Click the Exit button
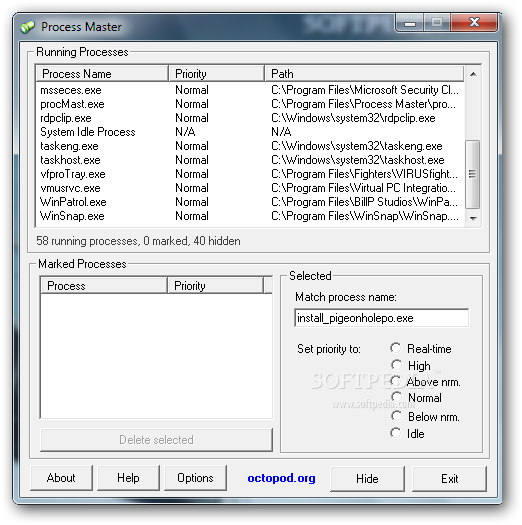The width and height of the screenshot is (522, 525). (449, 479)
